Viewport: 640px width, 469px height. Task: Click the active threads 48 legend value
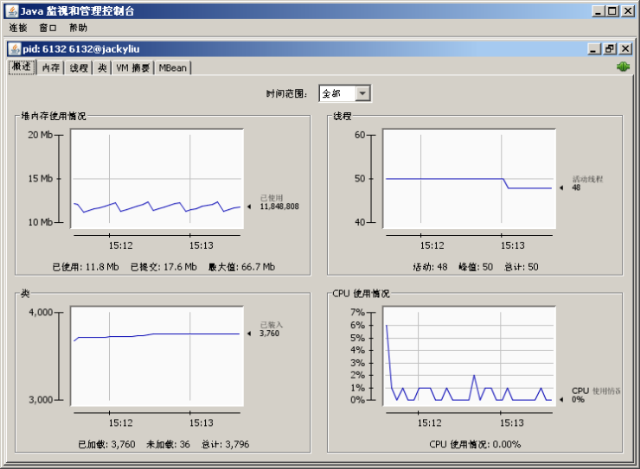pos(576,188)
